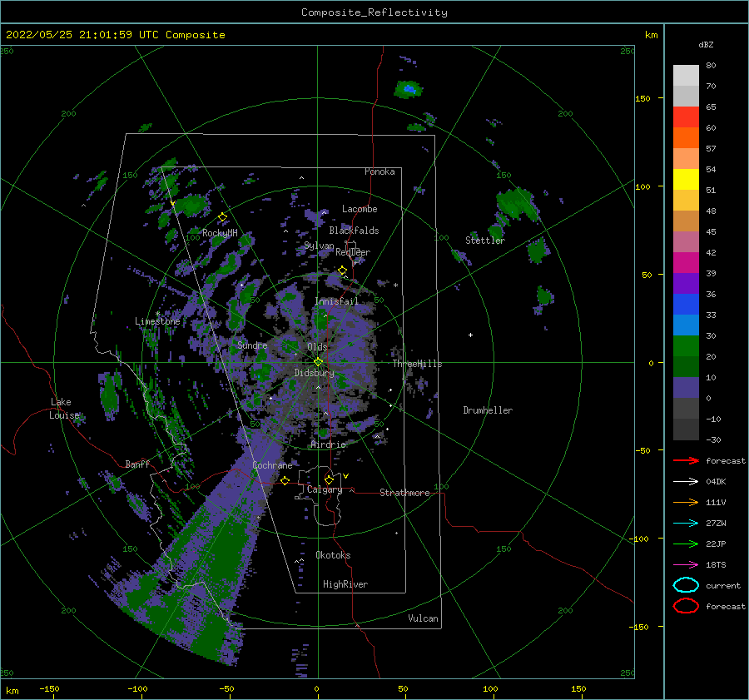Click the Limestone label
Screen dimensions: 749x700
pyautogui.click(x=157, y=321)
